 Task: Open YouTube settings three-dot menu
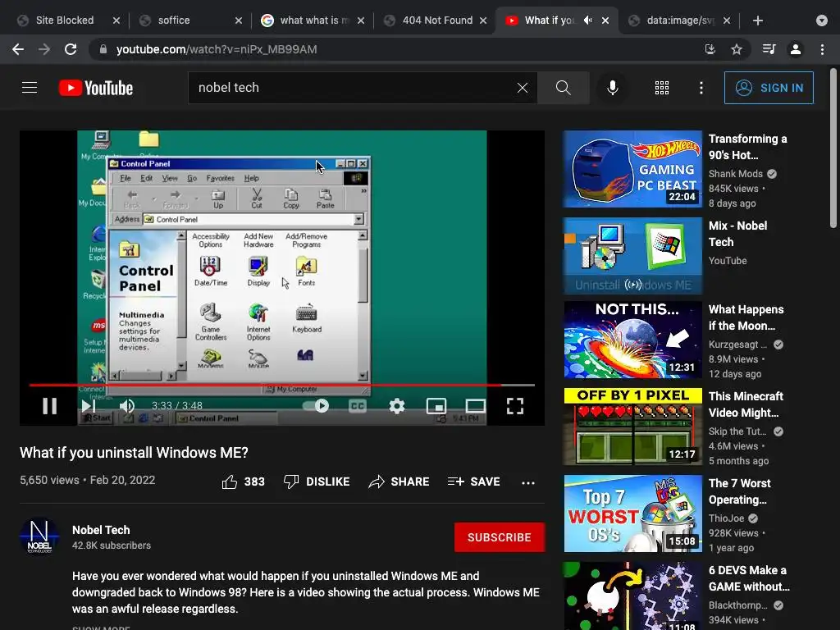point(701,88)
